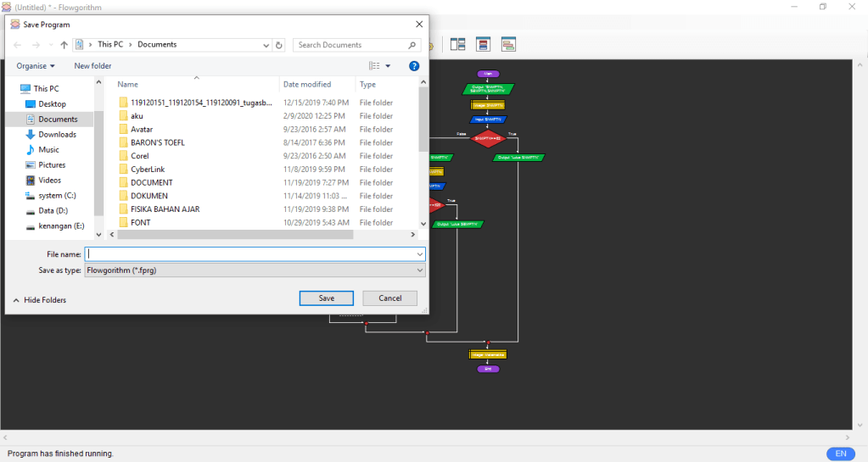Select the Downloads icon in sidebar
This screenshot has width=868, height=462.
31,135
